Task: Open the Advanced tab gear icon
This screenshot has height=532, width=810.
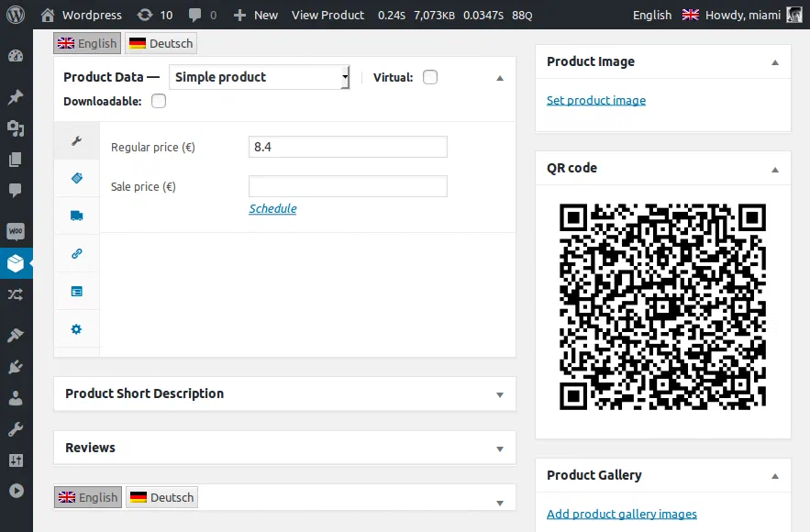Action: [x=76, y=329]
